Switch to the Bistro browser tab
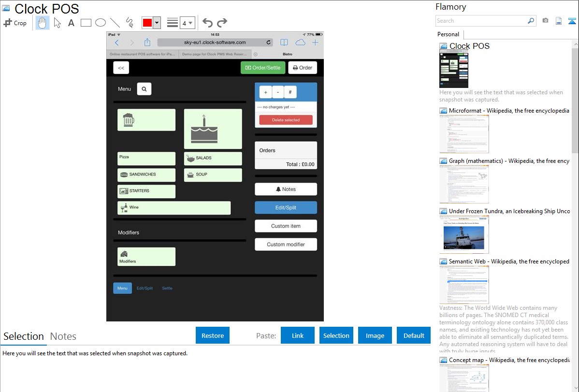Viewport: 579px width, 392px height. [x=287, y=54]
